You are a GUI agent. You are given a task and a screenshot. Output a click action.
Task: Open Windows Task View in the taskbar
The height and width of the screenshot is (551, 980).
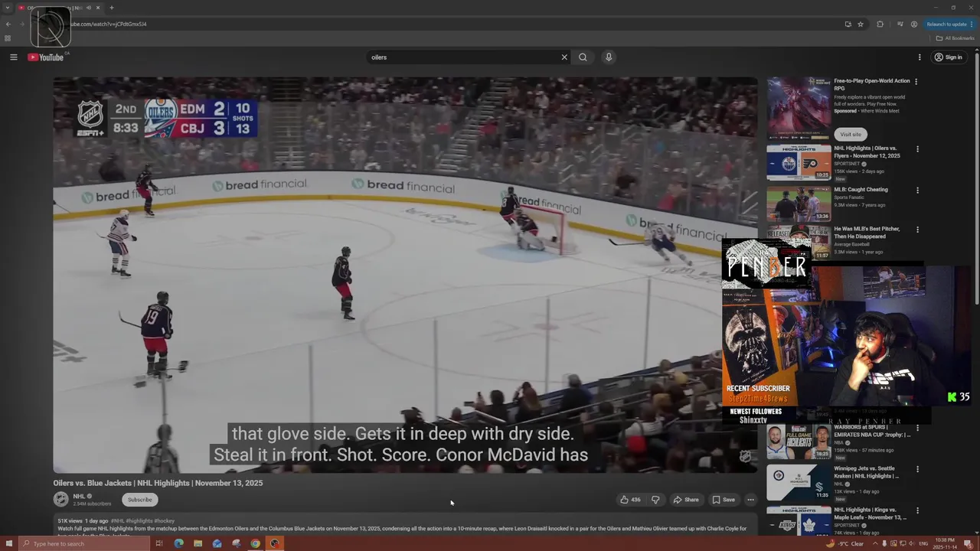point(159,543)
